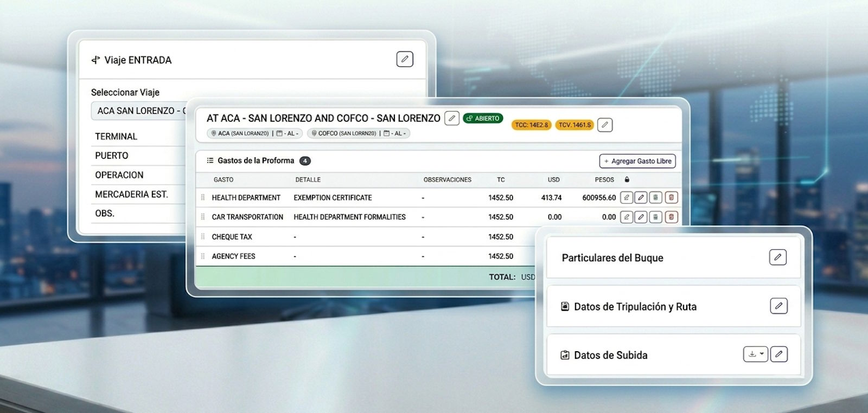Grab drag handle of CAR TRANSPORTATION row

pos(203,217)
